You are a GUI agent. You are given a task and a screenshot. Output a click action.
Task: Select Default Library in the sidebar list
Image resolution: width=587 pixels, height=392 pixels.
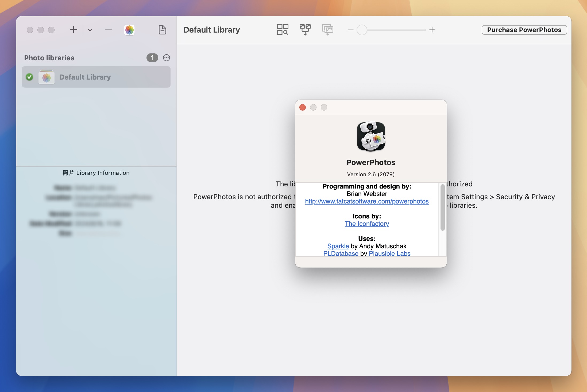[96, 77]
